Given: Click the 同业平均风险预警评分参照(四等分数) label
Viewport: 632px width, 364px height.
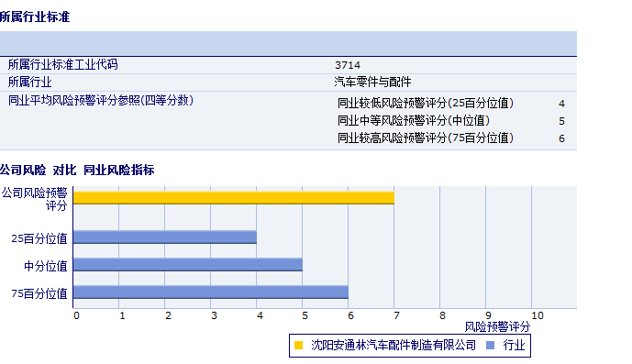Looking at the screenshot, I should tap(101, 100).
